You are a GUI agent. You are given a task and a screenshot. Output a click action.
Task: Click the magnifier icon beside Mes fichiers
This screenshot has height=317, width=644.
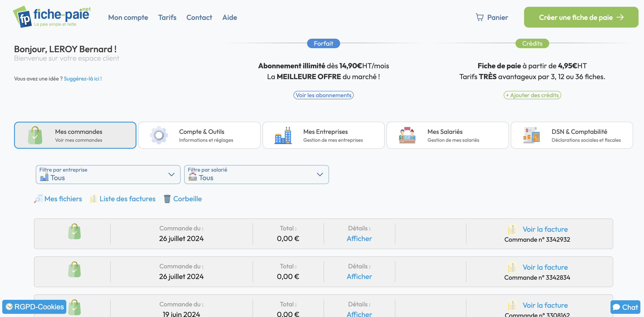click(38, 199)
